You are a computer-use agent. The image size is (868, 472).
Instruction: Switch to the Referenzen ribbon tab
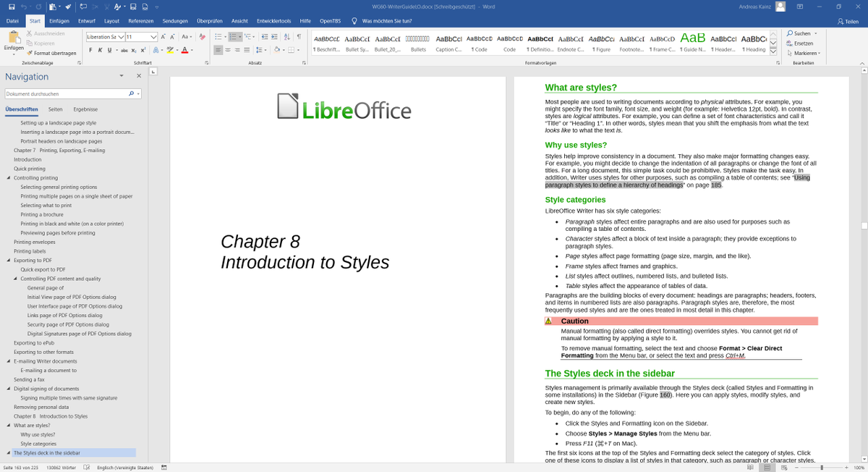click(x=141, y=21)
